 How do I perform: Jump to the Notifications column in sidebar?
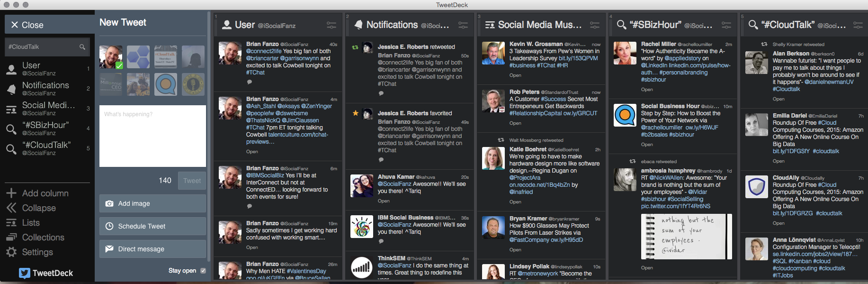(47, 88)
